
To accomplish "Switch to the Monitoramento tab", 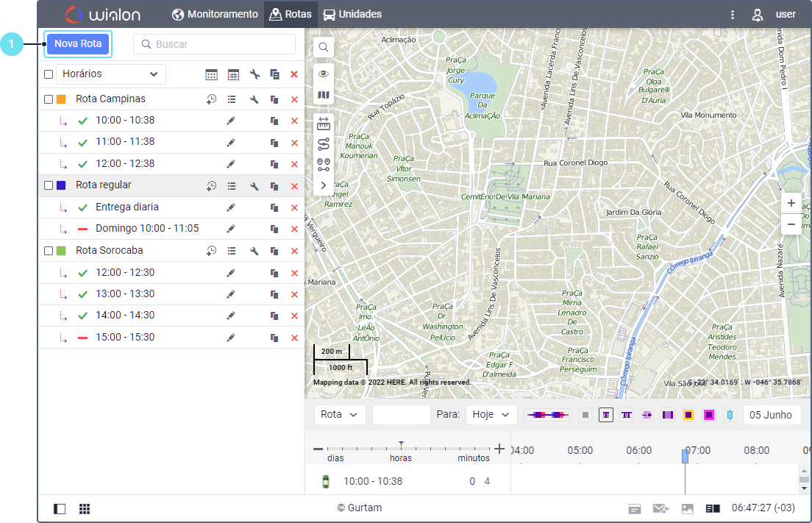I will click(x=215, y=14).
